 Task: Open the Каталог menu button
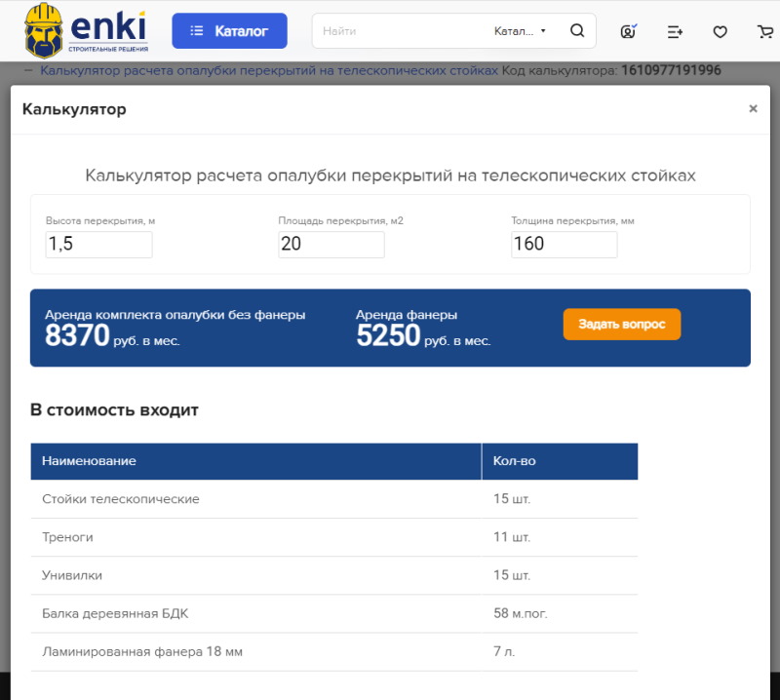pos(229,31)
